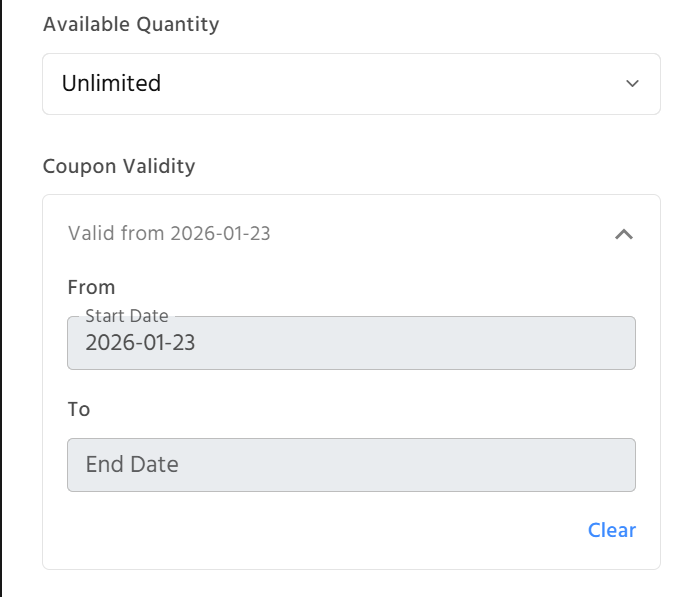Click the Available Quantity label
693x597 pixels.
click(x=131, y=25)
